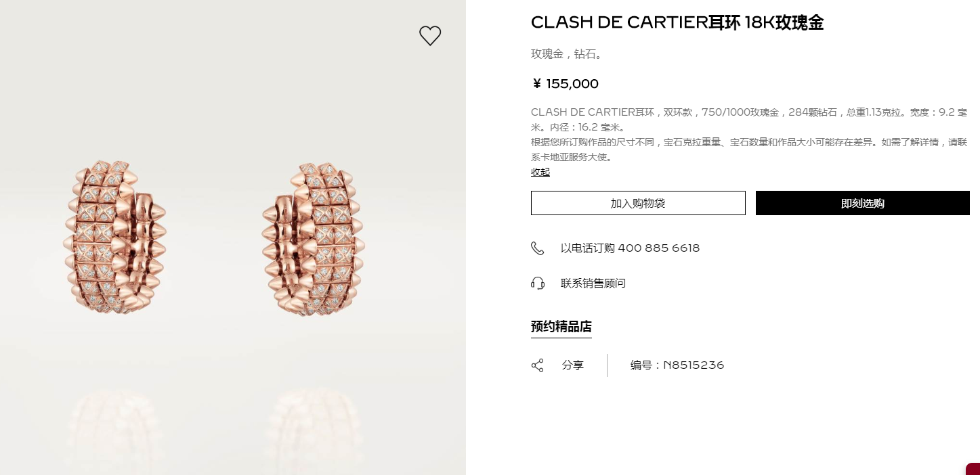Image resolution: width=980 pixels, height=475 pixels.
Task: Open the 预约精品店 boutique appointment link
Action: tap(561, 327)
